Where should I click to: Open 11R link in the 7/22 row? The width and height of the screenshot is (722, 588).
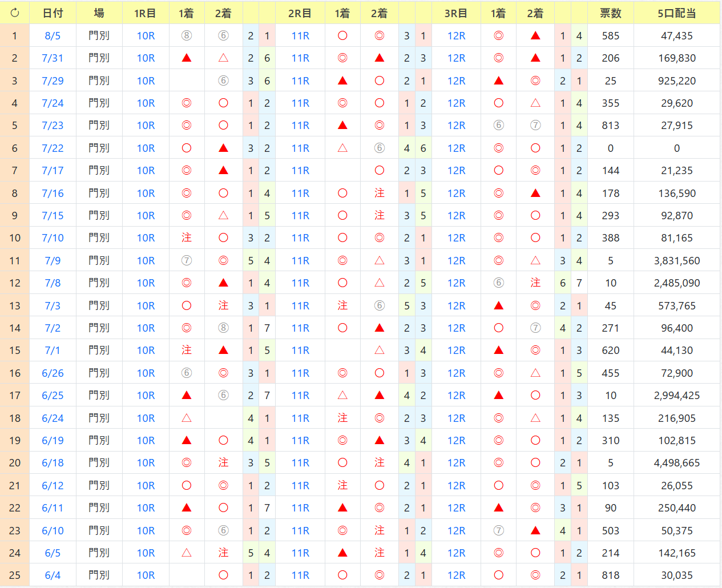[x=300, y=148]
